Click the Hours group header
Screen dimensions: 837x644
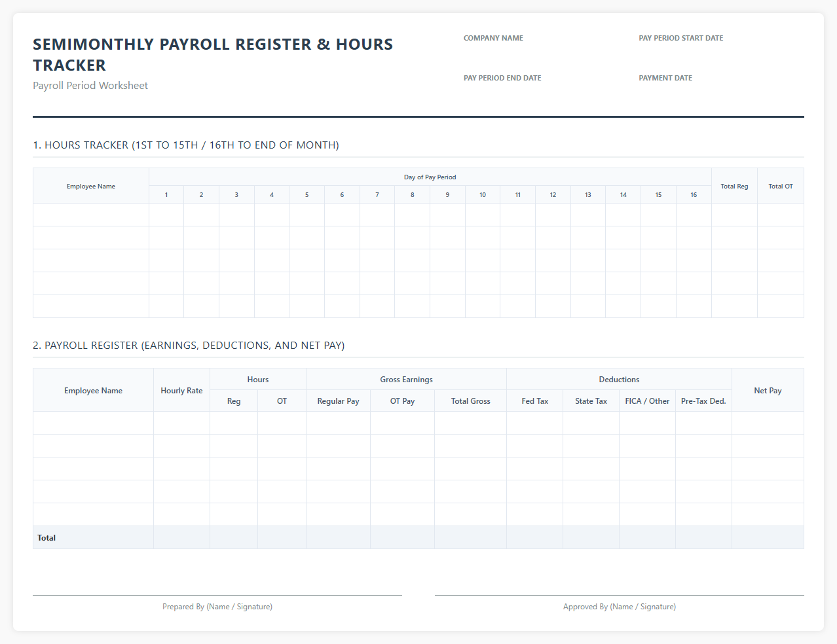click(x=258, y=380)
